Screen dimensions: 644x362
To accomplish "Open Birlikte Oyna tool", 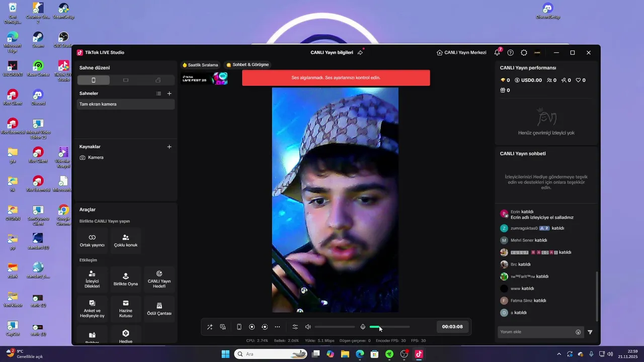I will click(x=126, y=280).
